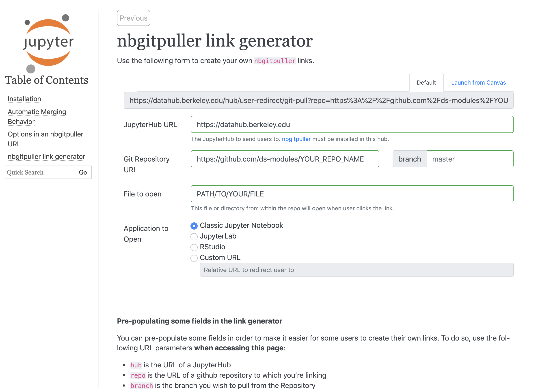This screenshot has width=536, height=392.
Task: Switch to the Default tab
Action: click(x=426, y=82)
